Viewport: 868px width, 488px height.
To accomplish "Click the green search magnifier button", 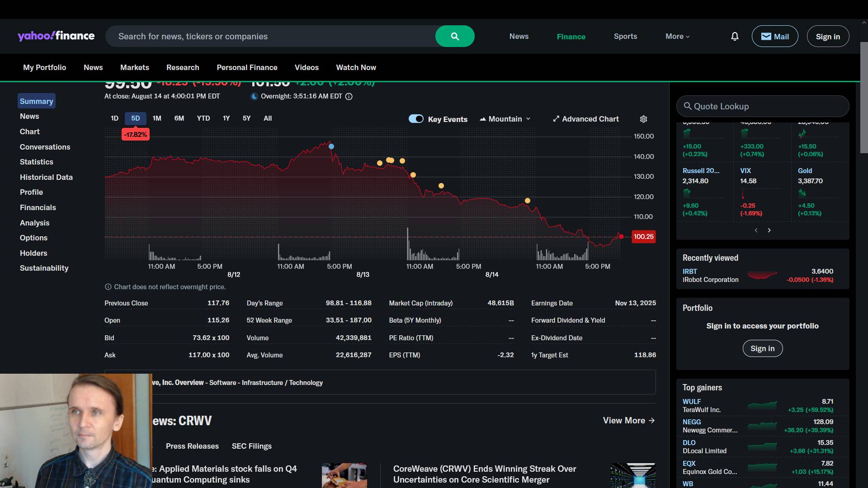I will [455, 36].
